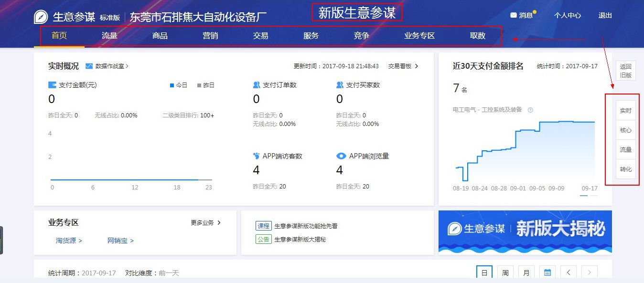Switch the period to 周 weekly view
This screenshot has height=283, width=644.
[x=505, y=272]
